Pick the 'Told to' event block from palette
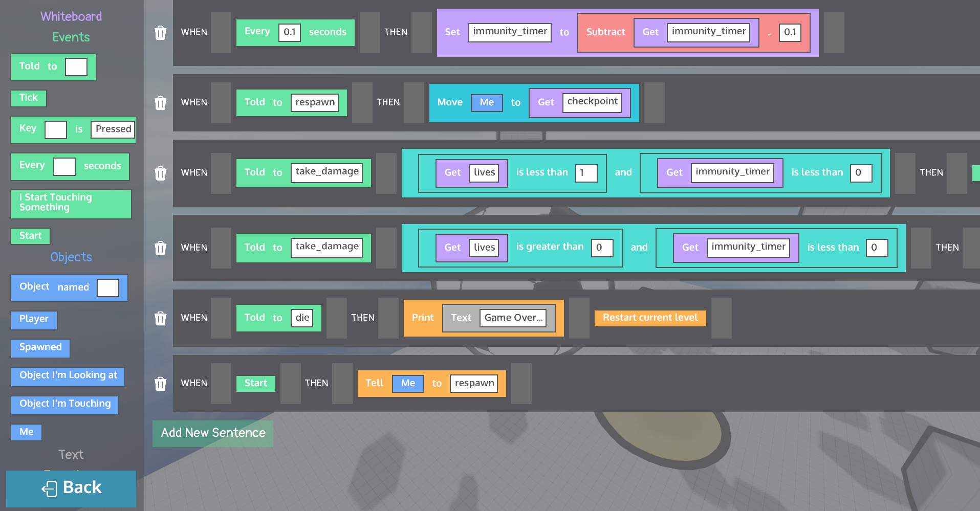Image resolution: width=980 pixels, height=511 pixels. [53, 67]
